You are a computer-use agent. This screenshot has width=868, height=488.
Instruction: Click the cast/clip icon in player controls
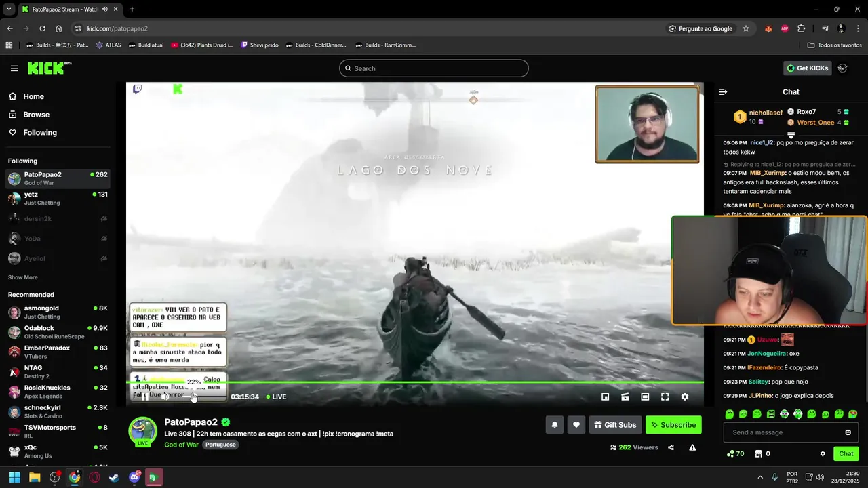tap(625, 396)
